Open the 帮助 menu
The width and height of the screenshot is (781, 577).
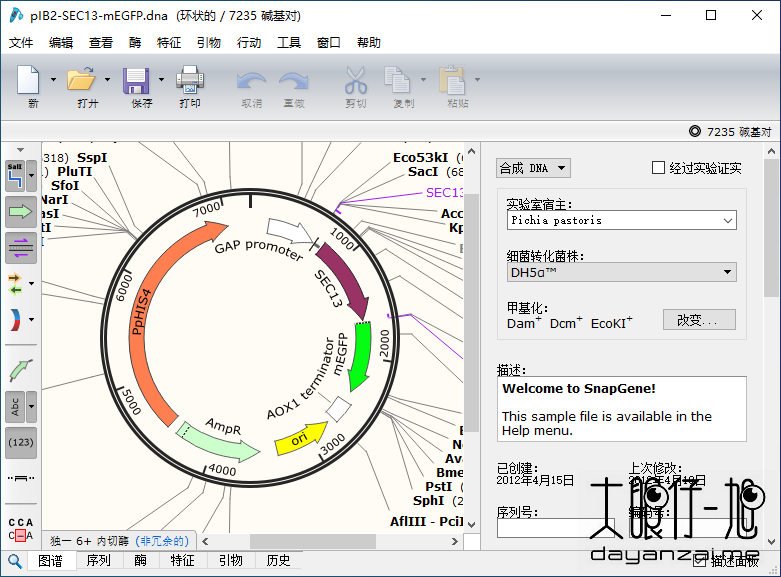pos(369,43)
